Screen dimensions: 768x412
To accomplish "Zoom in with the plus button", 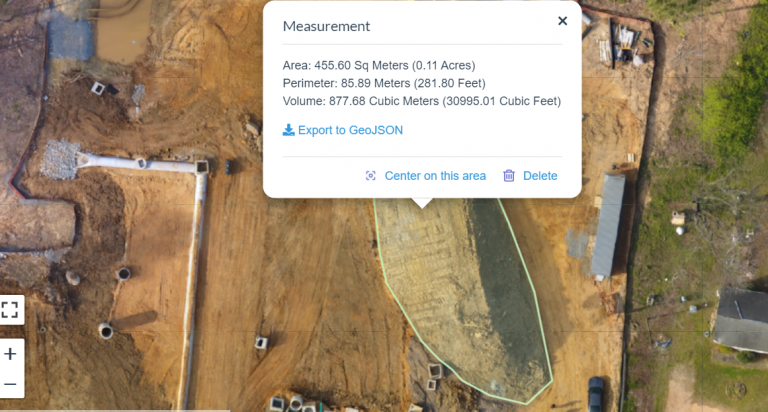I will click(10, 354).
